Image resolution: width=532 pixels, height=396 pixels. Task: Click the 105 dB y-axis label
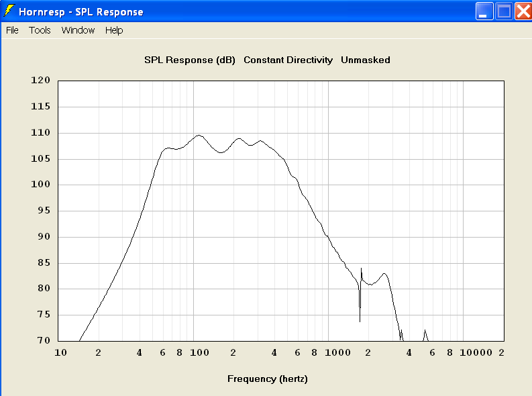click(x=41, y=159)
